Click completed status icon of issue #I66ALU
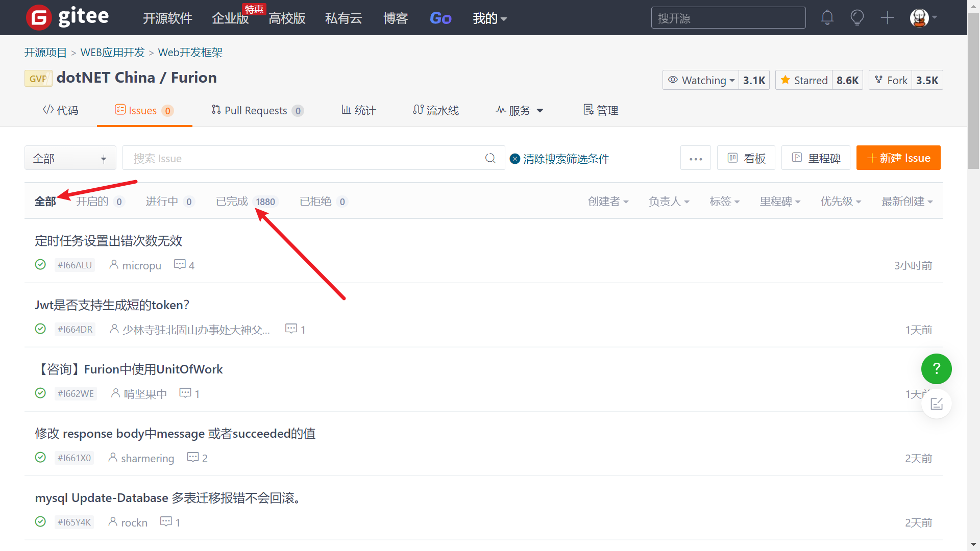Viewport: 980px width, 551px height. coord(40,264)
